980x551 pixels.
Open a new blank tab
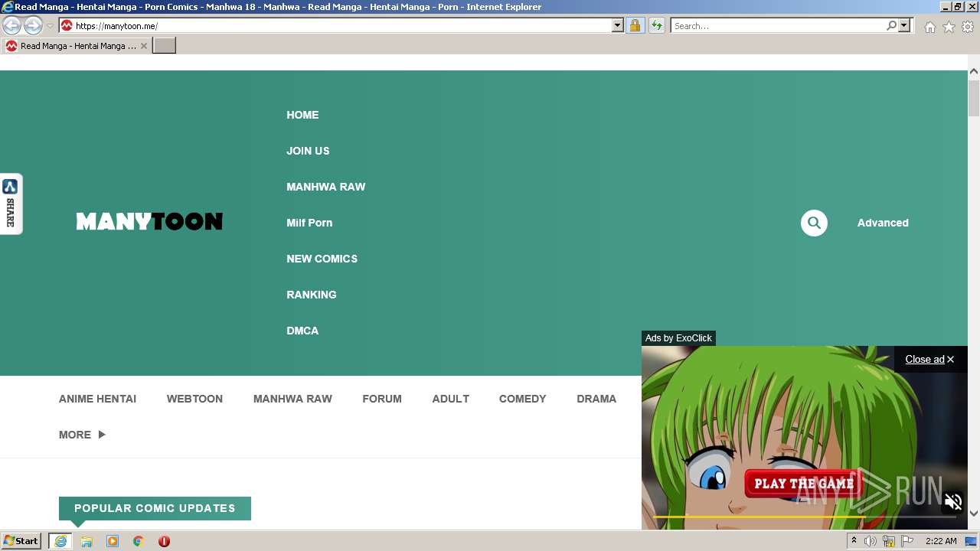tap(165, 46)
